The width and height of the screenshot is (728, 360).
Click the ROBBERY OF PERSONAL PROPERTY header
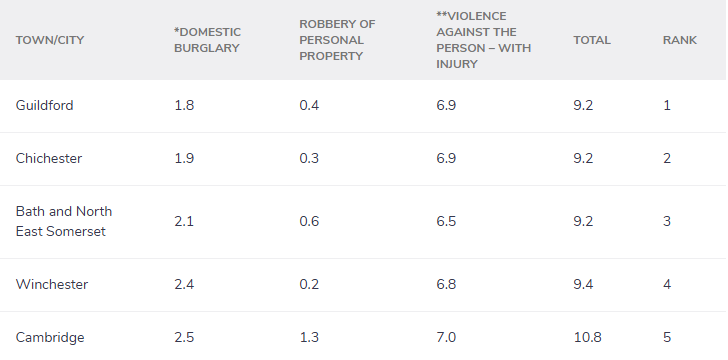[337, 40]
